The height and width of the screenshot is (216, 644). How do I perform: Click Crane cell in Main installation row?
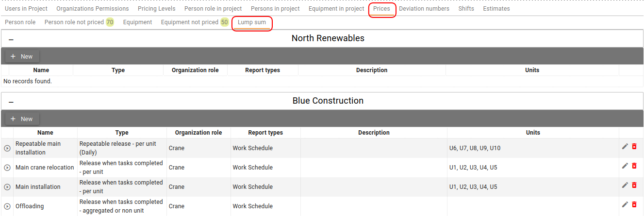tap(198, 187)
